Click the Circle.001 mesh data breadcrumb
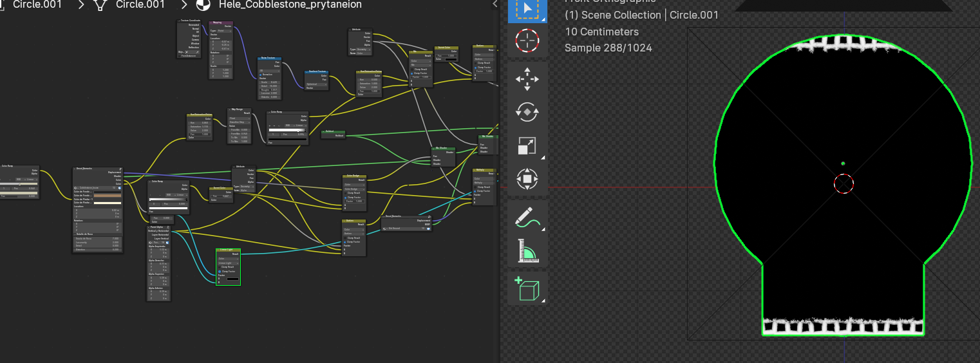This screenshot has width=980, height=363. pyautogui.click(x=140, y=5)
